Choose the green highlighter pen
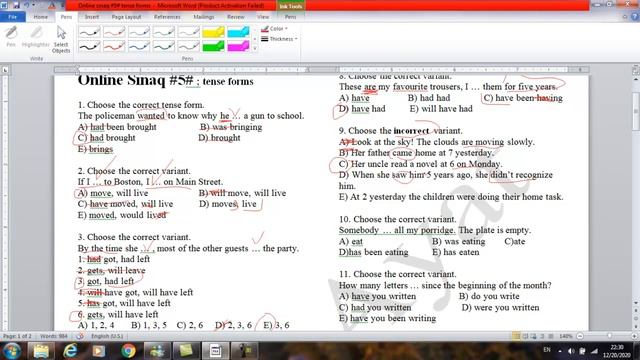Screen dimensions: 640x360 point(213,46)
